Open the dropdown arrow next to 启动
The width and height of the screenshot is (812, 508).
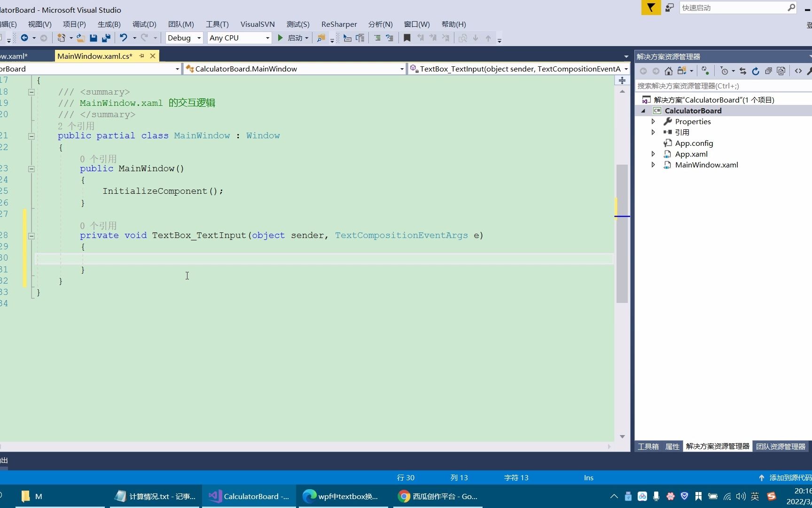pyautogui.click(x=307, y=38)
